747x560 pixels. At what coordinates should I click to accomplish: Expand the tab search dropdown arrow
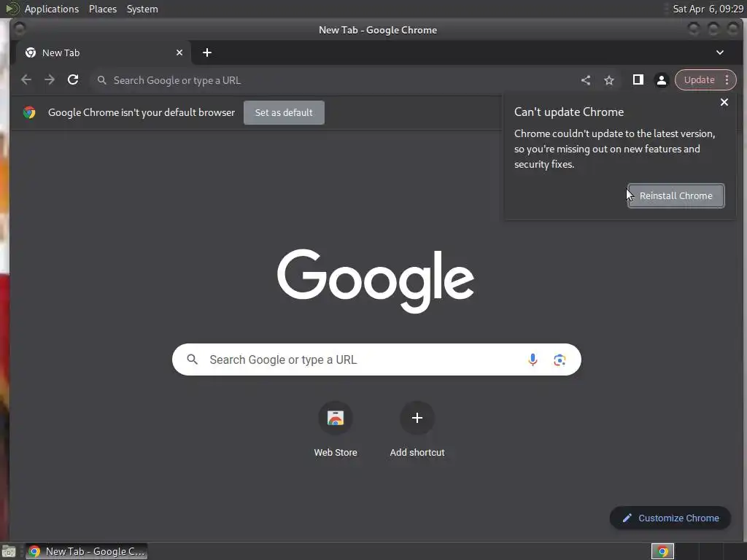[720, 52]
